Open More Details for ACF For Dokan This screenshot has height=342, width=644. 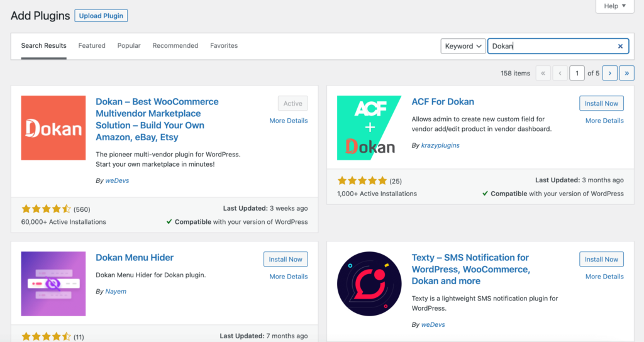(604, 121)
